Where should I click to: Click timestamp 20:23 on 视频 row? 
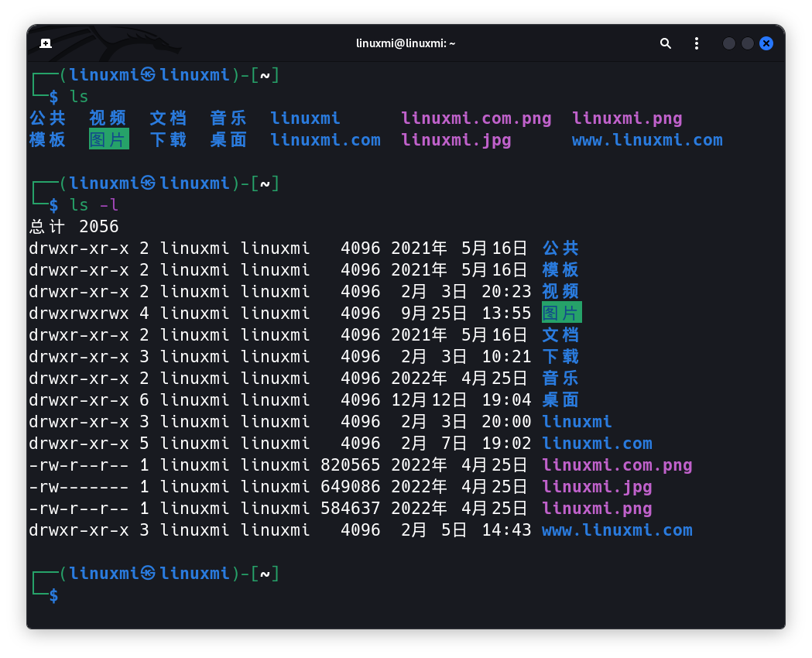506,292
